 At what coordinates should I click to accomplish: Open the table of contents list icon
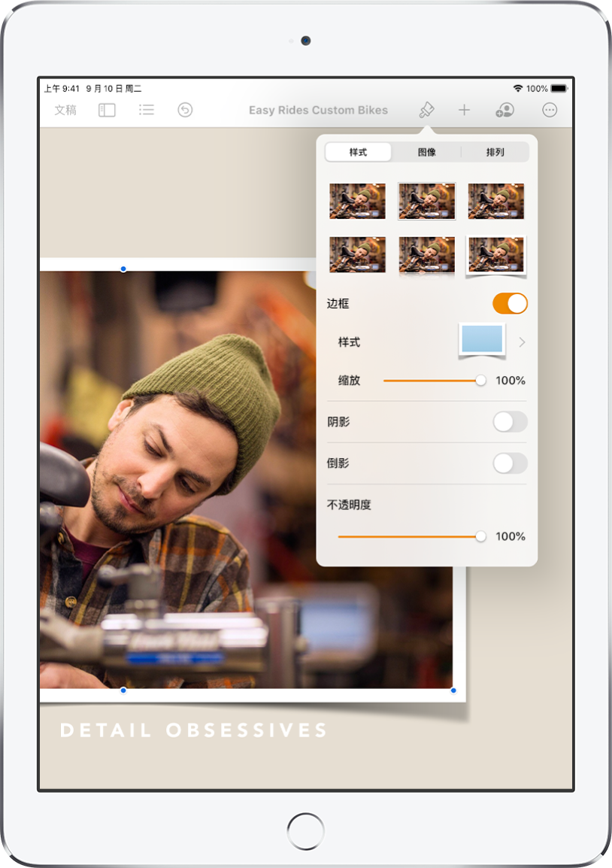(146, 110)
